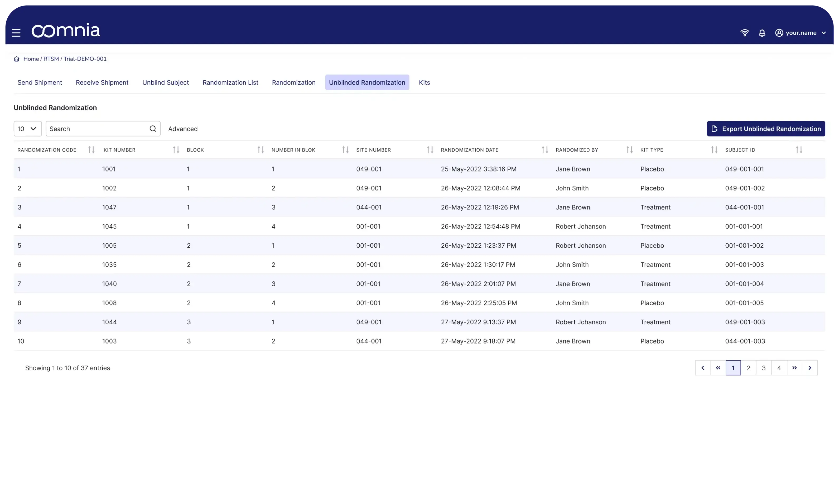Open the notifications bell
839x504 pixels.
coord(762,33)
